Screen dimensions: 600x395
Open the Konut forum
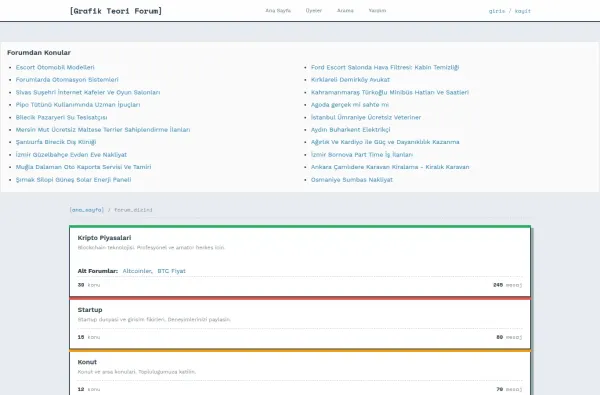87,362
